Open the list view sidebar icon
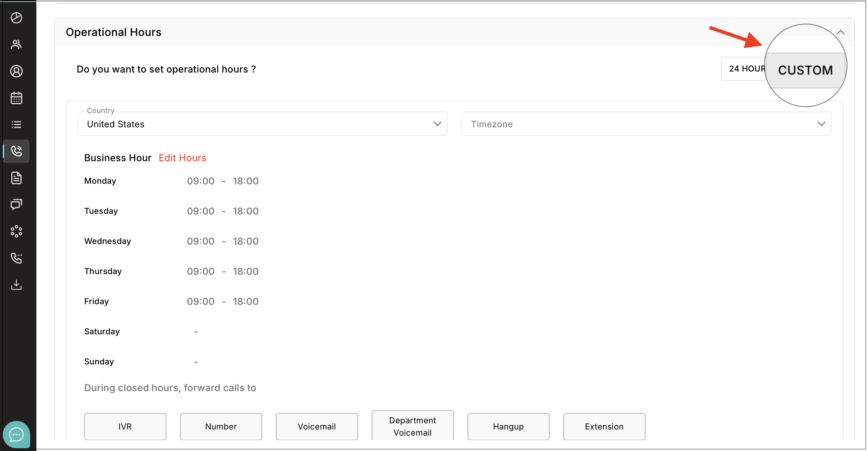This screenshot has width=868, height=451. pyautogui.click(x=16, y=125)
